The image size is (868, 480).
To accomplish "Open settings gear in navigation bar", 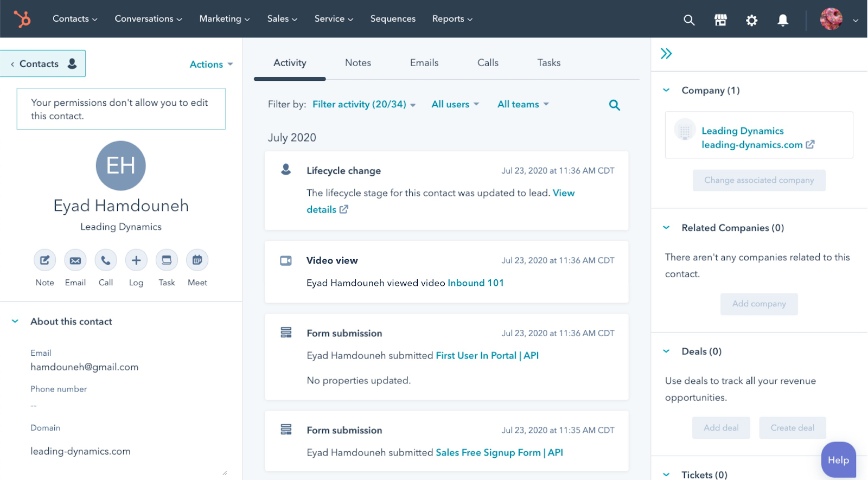I will pyautogui.click(x=751, y=20).
